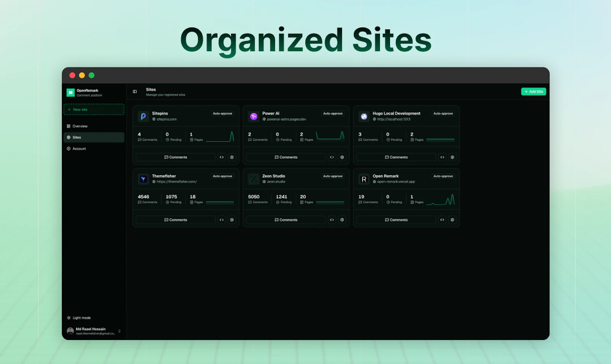Screen dimensions: 611x364
Task: Click the Sitepins activity sparkline chart
Action: tap(220, 137)
